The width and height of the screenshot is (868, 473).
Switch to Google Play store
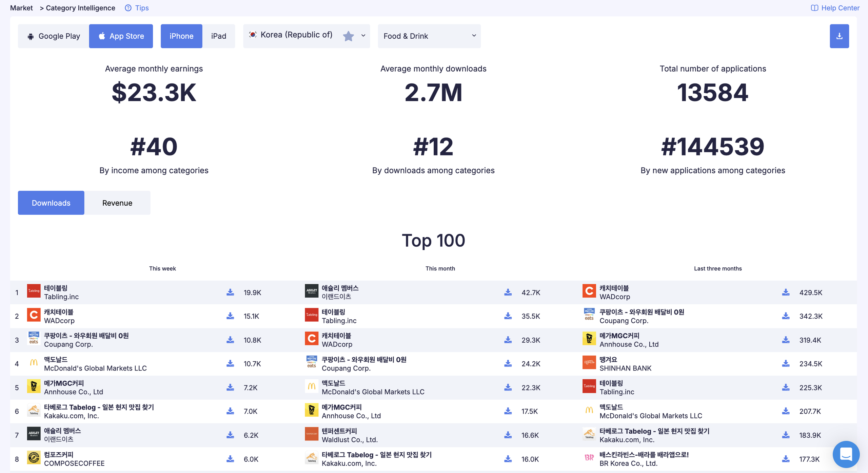(x=54, y=36)
